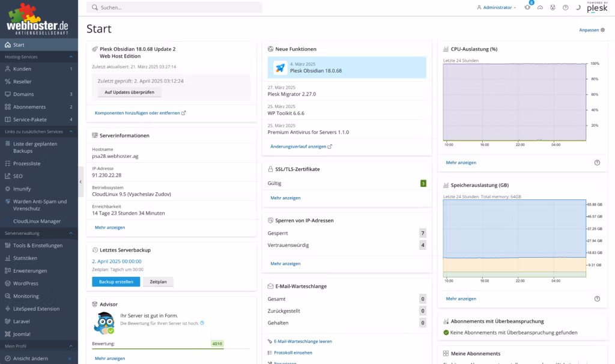Viewport: 615px width, 364px height.
Task: Click the Kunden sidebar icon
Action: coord(7,68)
